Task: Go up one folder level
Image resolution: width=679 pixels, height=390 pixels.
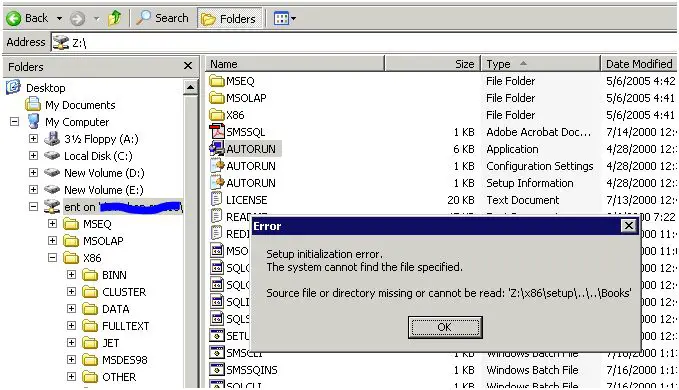Action: (x=115, y=18)
